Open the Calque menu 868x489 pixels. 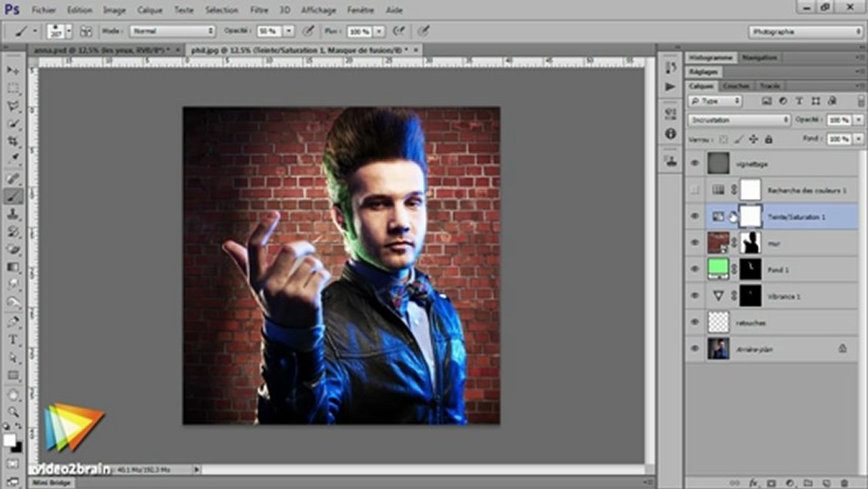(150, 10)
